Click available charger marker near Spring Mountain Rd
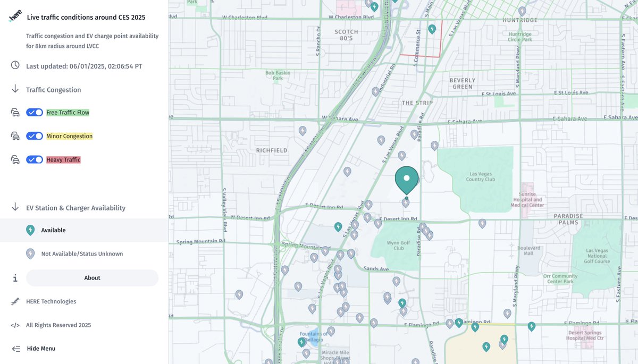 (338, 227)
